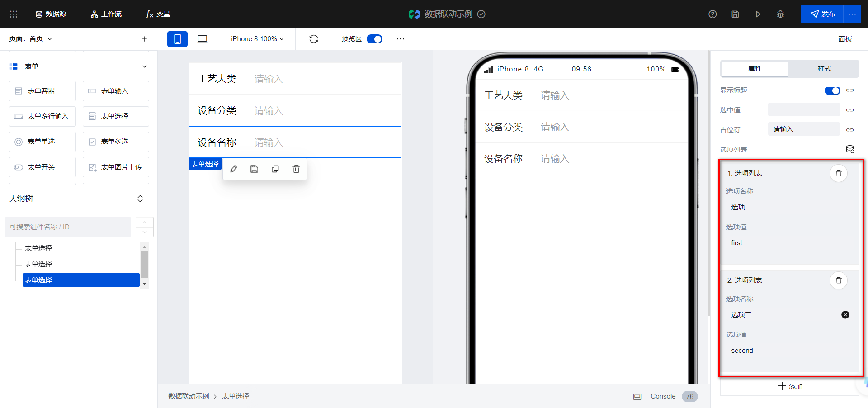Image resolution: width=868 pixels, height=408 pixels.
Task: Switch to desktop device view
Action: tap(202, 39)
